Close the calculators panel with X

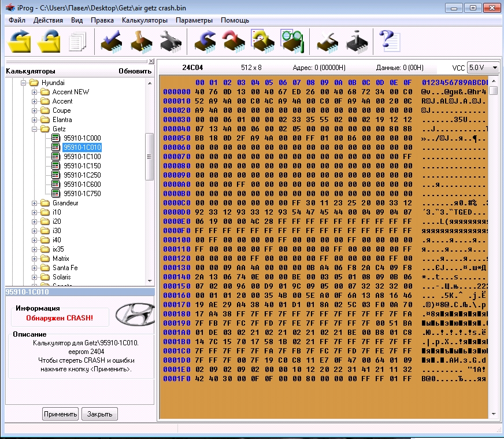tap(151, 61)
